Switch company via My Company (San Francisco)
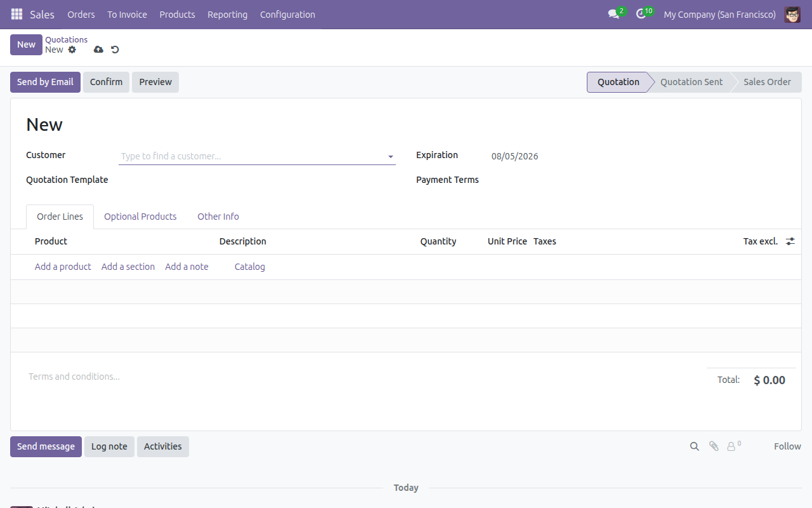The width and height of the screenshot is (812, 508). pyautogui.click(x=719, y=14)
